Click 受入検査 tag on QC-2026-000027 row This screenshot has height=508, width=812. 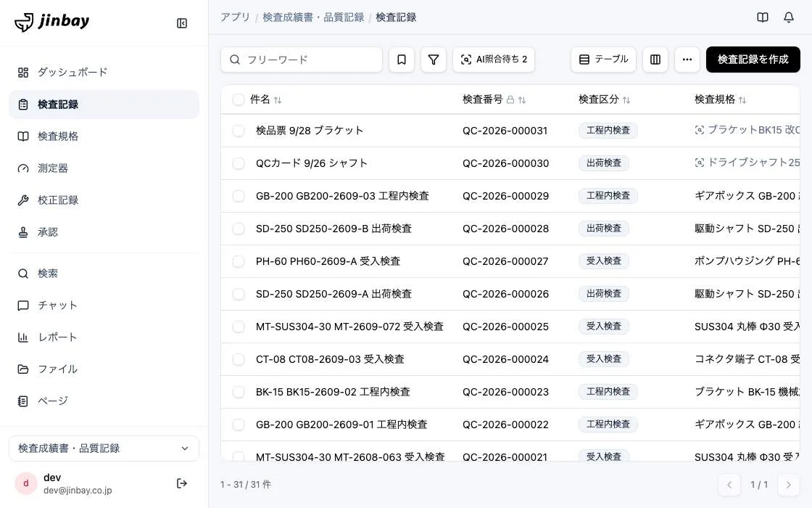click(604, 261)
